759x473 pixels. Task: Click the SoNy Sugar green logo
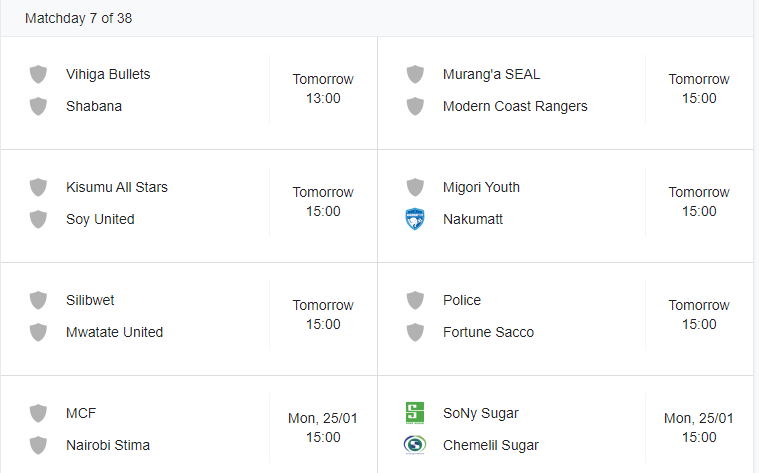tap(415, 413)
